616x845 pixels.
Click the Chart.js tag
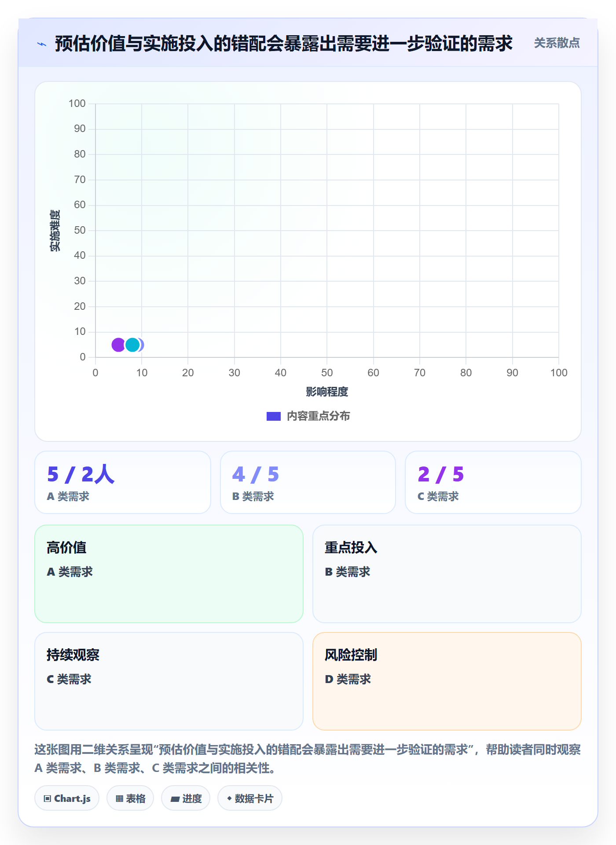click(x=67, y=798)
